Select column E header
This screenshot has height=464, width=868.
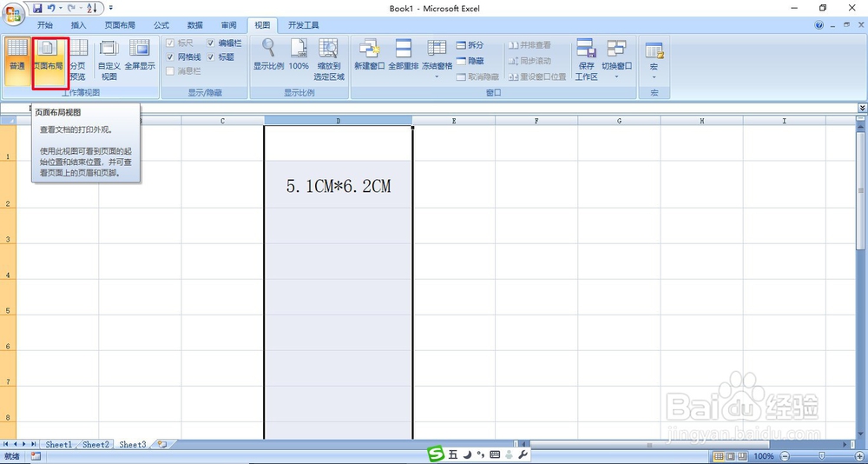pos(454,120)
